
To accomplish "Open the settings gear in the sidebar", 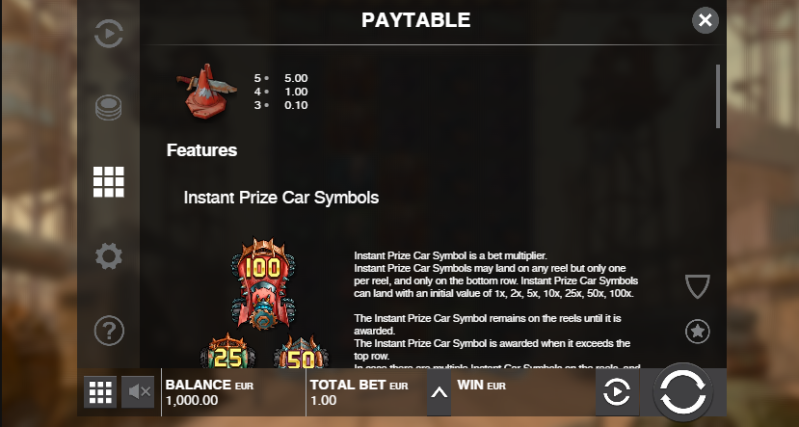I will tap(109, 256).
